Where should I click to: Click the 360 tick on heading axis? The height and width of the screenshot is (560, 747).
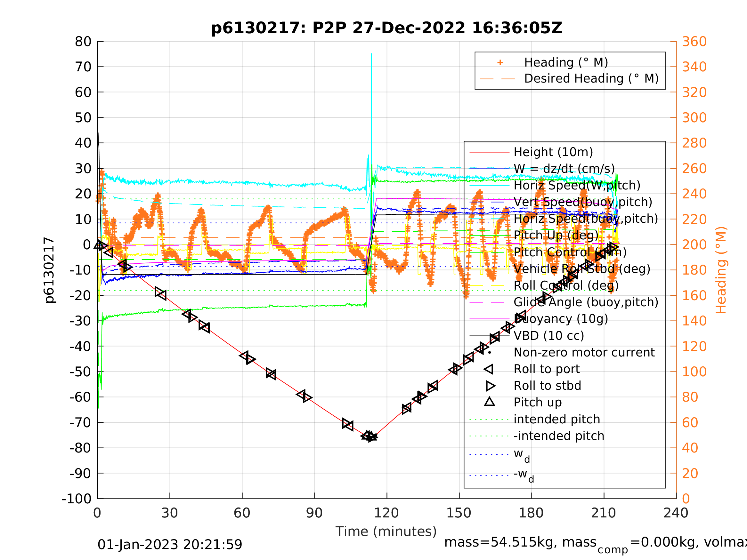point(694,42)
